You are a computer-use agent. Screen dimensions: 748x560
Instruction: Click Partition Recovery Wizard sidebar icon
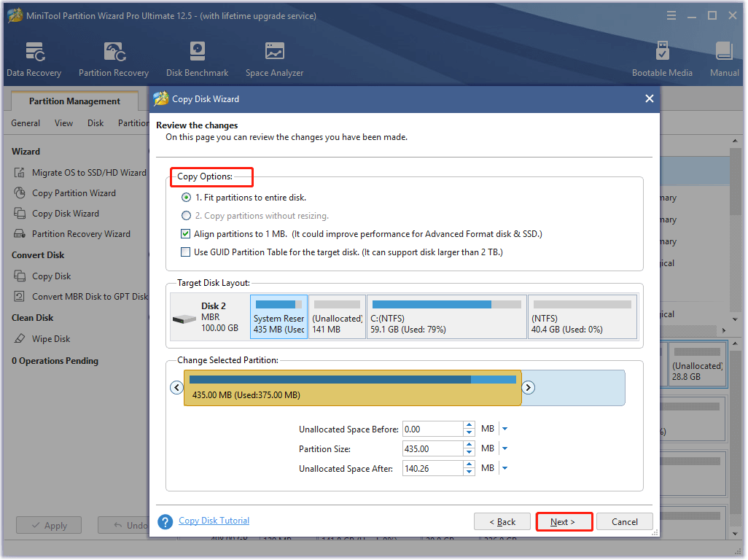point(20,234)
